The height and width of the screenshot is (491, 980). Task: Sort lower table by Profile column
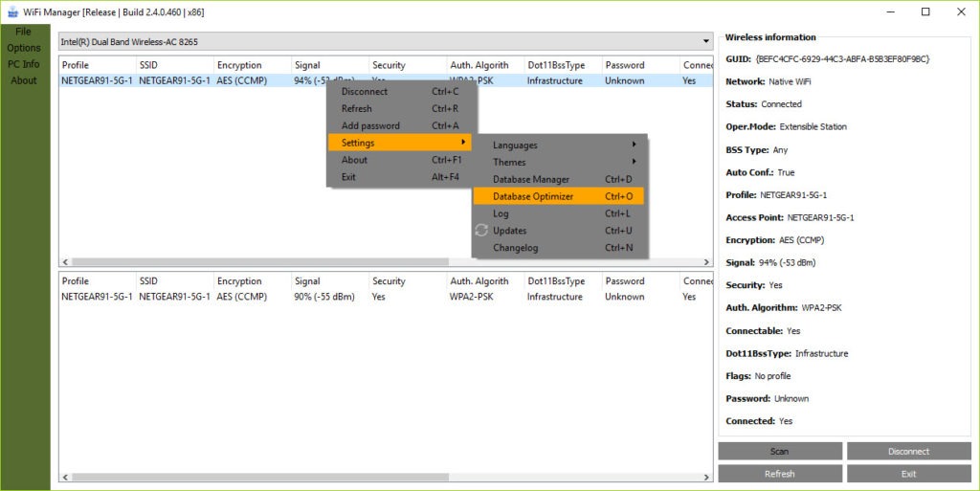98,281
